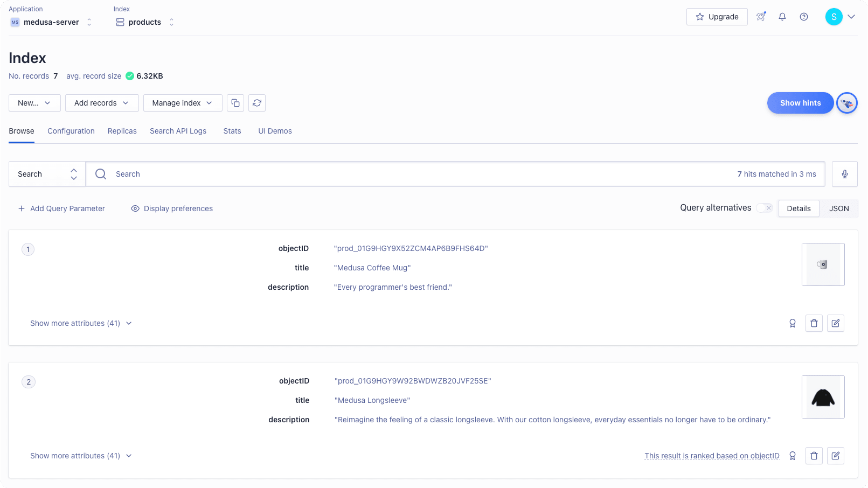Start voice search with the microphone icon

pos(844,173)
